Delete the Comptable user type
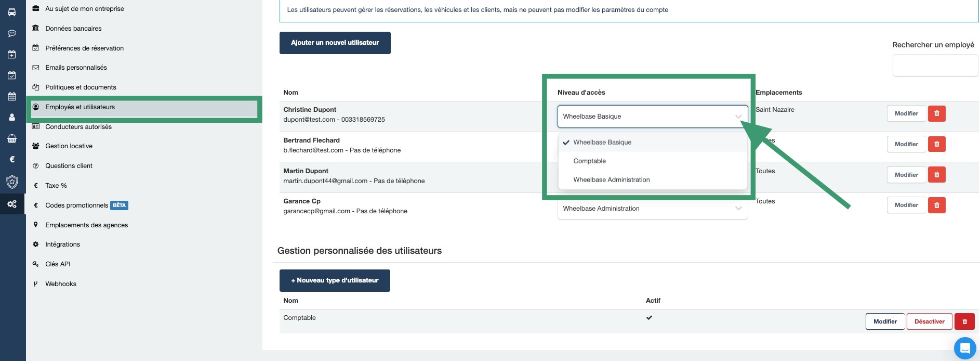This screenshot has height=361, width=980. 964,321
